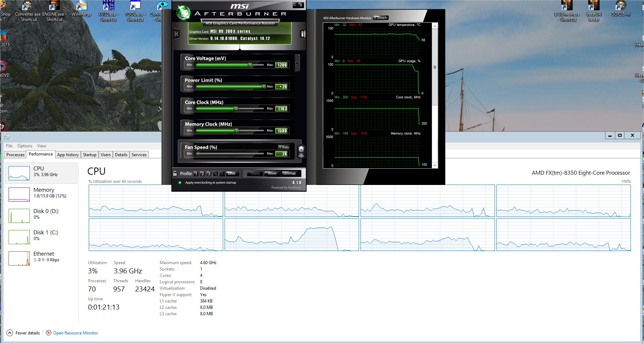This screenshot has width=644, height=344.
Task: Click the Core Clock 1103 value field
Action: [282, 109]
